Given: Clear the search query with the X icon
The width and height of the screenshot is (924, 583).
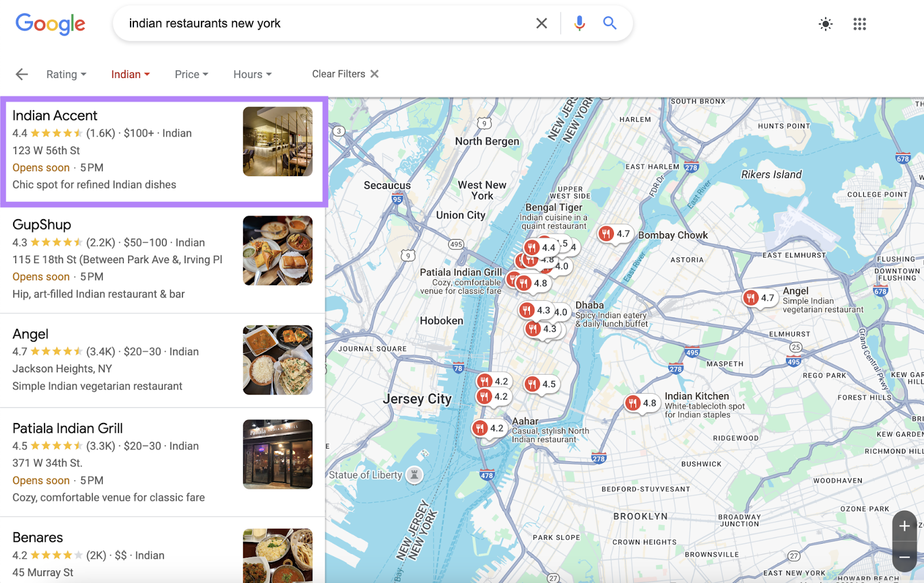Looking at the screenshot, I should pyautogui.click(x=541, y=23).
